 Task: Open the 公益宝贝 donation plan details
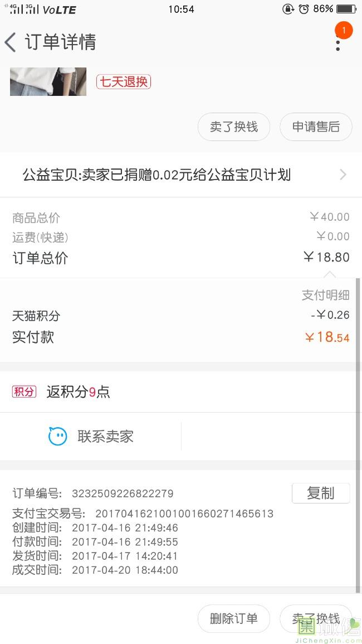(x=156, y=175)
